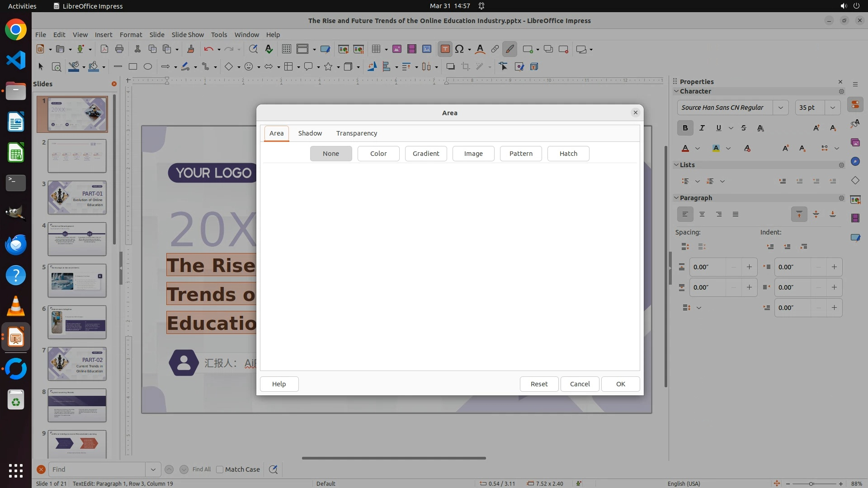Click the Bold button in Character panel
This screenshot has width=868, height=488.
point(685,128)
